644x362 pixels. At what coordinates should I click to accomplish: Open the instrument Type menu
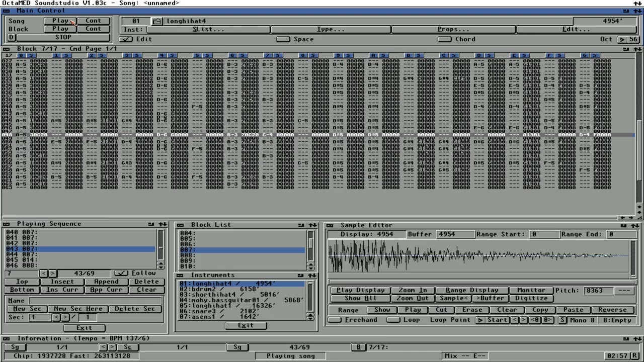coord(330,30)
